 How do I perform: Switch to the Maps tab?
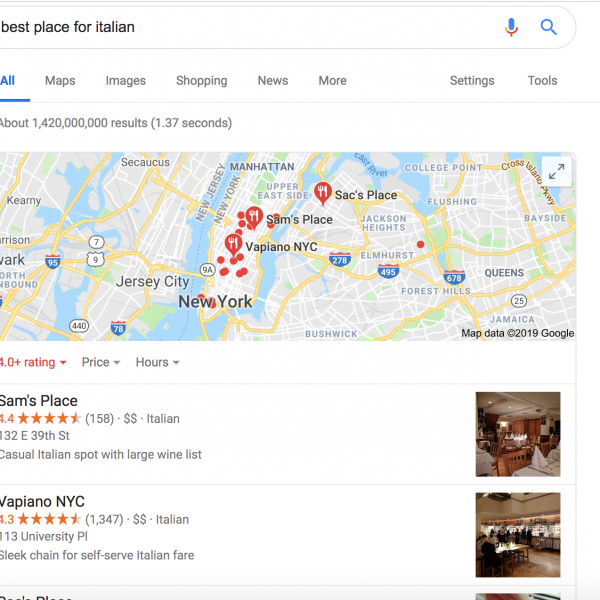tap(60, 81)
